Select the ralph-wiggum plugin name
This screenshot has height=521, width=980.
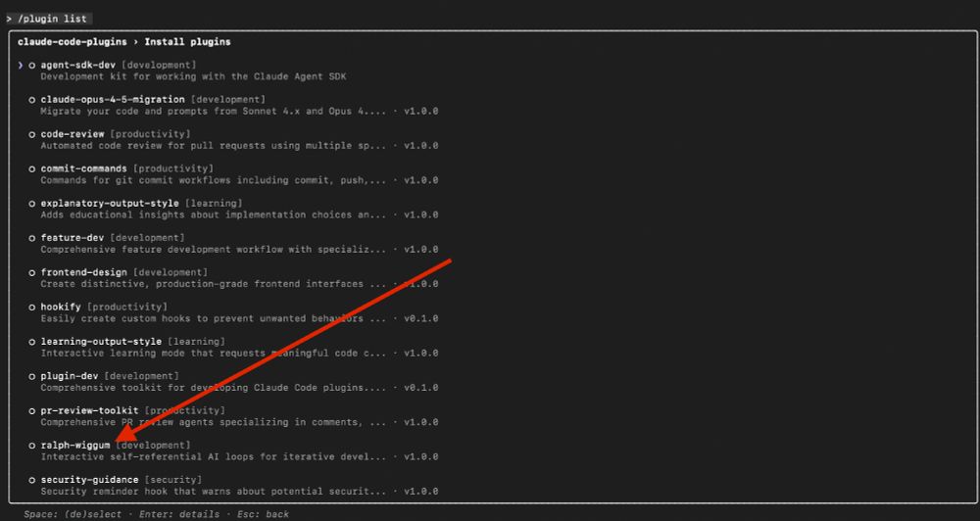[75, 445]
